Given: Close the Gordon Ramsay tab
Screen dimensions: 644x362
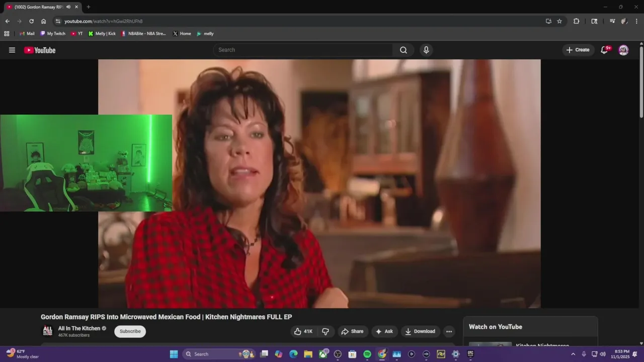Looking at the screenshot, I should (75, 7).
